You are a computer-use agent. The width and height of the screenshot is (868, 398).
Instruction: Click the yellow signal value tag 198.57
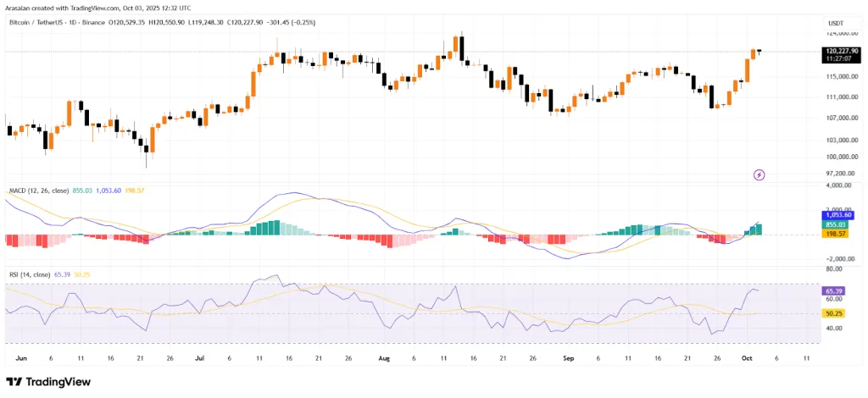coord(836,233)
